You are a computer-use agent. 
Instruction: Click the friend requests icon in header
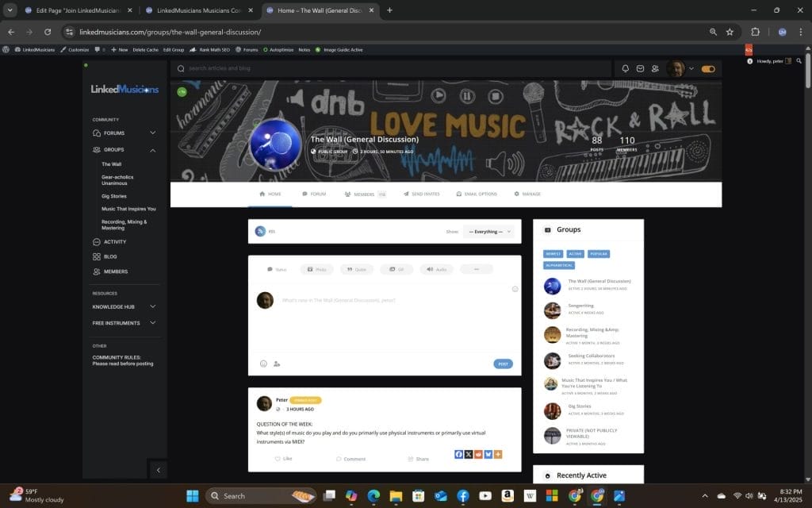pos(655,69)
